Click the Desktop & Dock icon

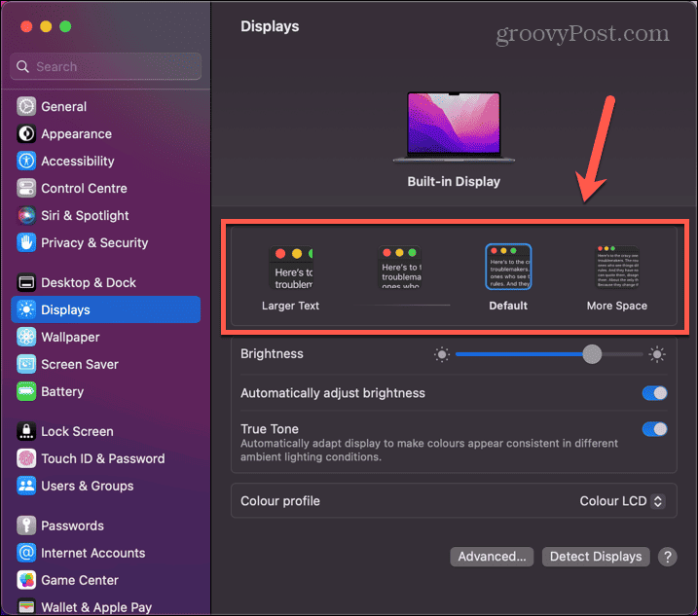(x=26, y=282)
